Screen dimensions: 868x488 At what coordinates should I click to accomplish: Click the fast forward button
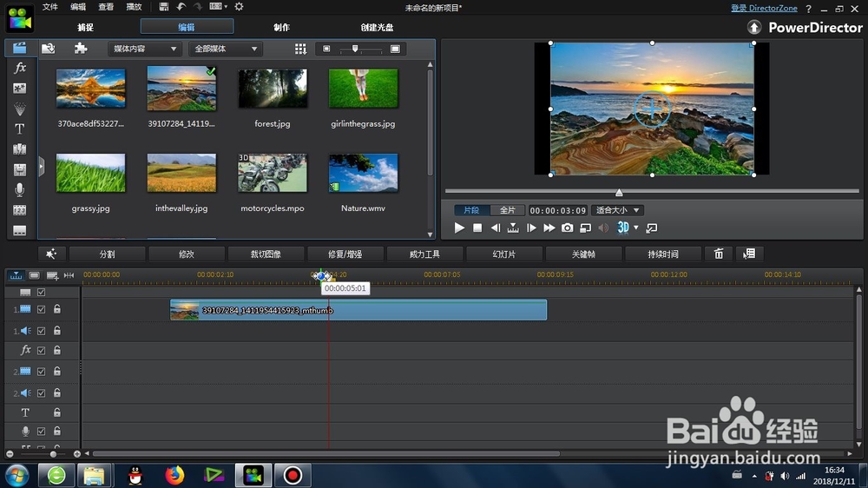coord(549,228)
